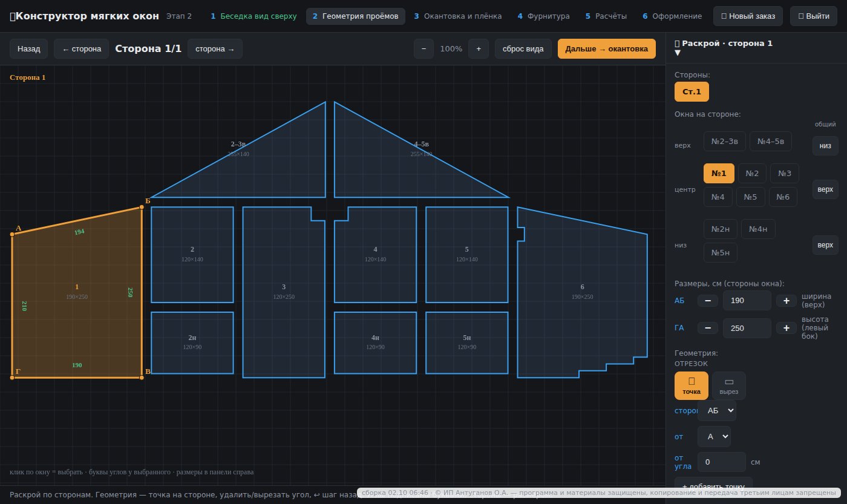Image resolution: width=847 pixels, height=504 pixels.
Task: Select upper window №4–5в button
Action: coord(771,141)
